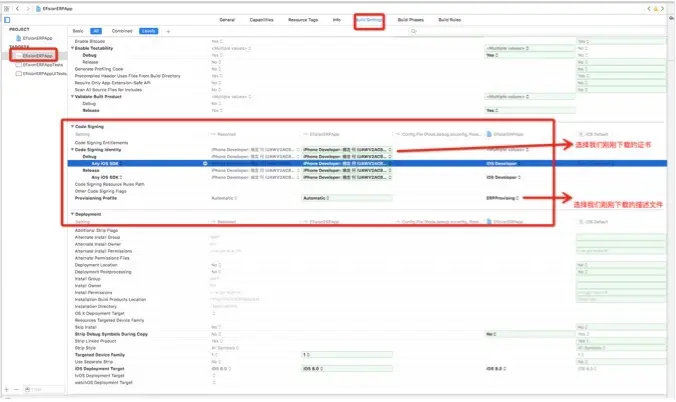
Task: Click the filter icon in bottom sidebar field
Action: click(28, 389)
